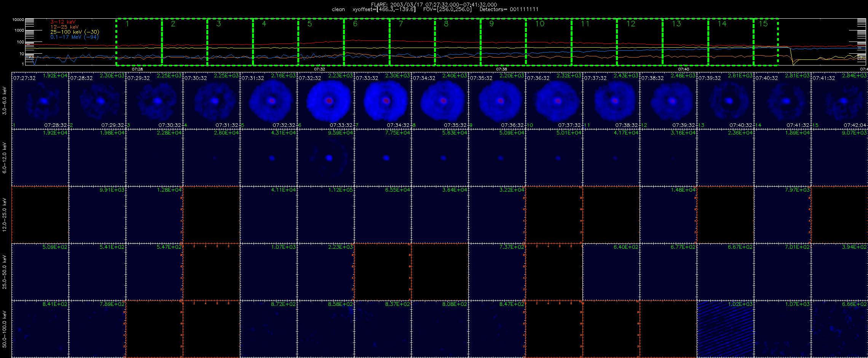View the 3–6 keV image starting 07:34:32

pos(440,101)
